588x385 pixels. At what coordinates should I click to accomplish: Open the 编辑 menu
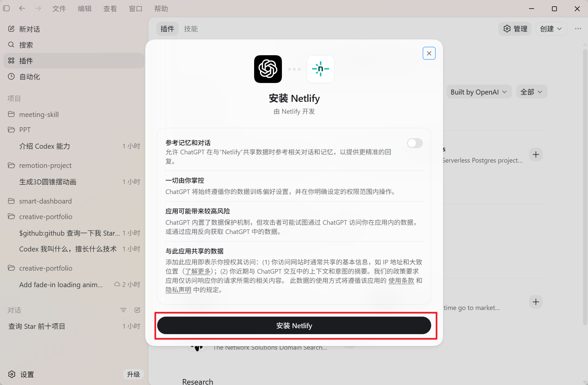tap(85, 9)
